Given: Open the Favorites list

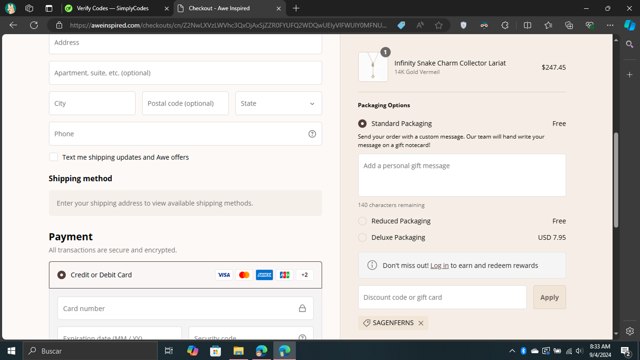Looking at the screenshot, I should pos(548,25).
